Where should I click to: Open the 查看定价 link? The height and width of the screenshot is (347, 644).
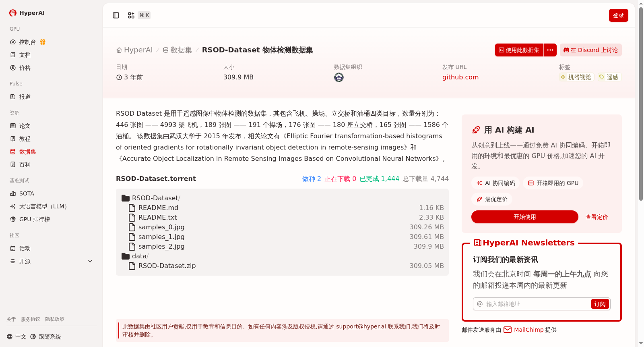pyautogui.click(x=597, y=217)
